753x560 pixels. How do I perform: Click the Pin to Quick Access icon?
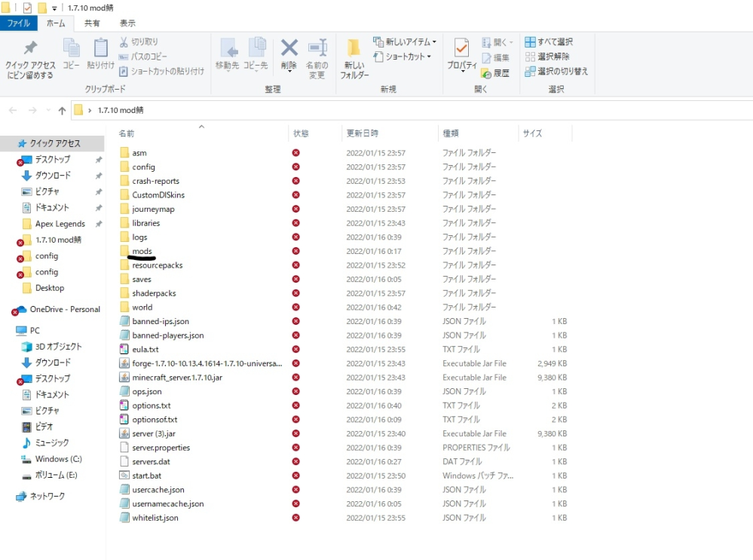(30, 48)
